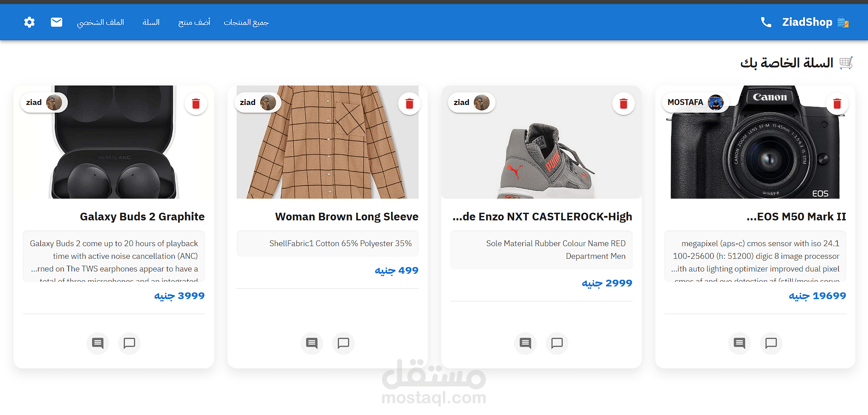Click outline chat bubble on Woman Brown card

(343, 343)
